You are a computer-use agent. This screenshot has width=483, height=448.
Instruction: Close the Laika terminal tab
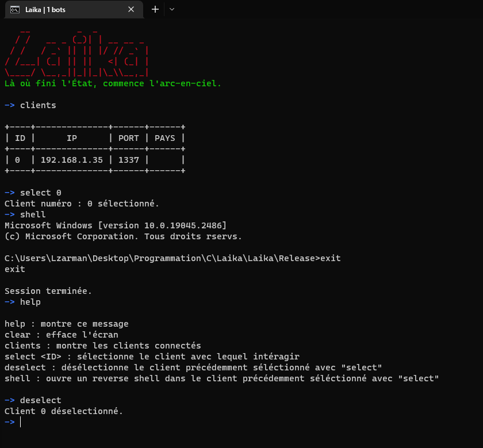132,10
